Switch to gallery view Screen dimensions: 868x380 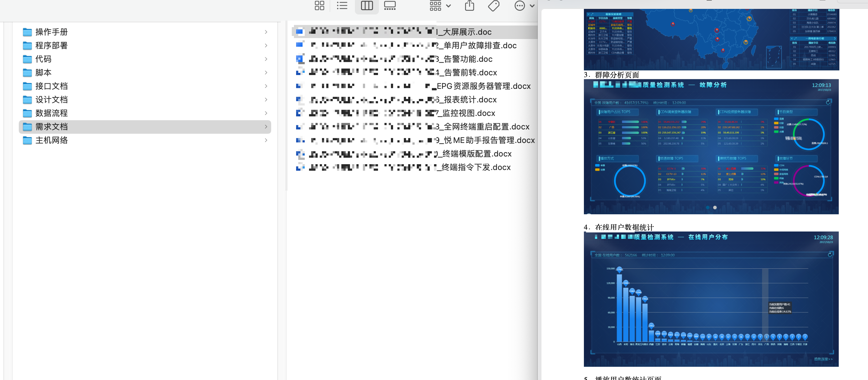coord(389,6)
